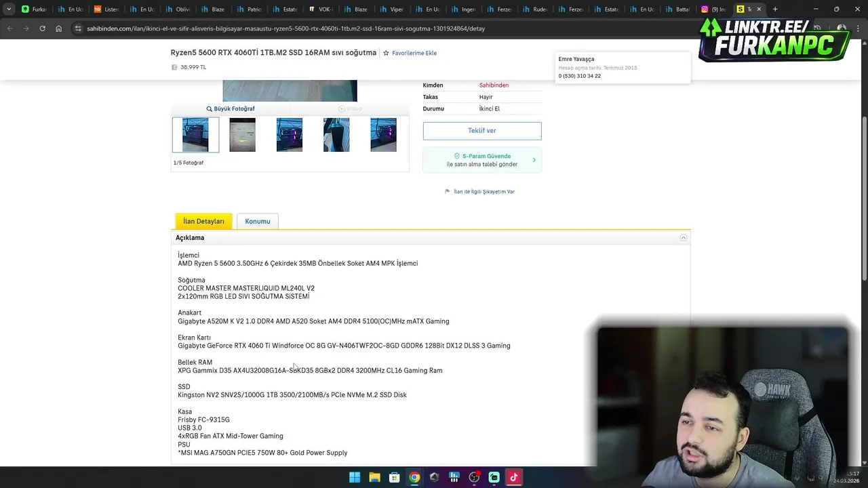The height and width of the screenshot is (488, 868).
Task: Go back to the previous page
Action: coord(9,28)
